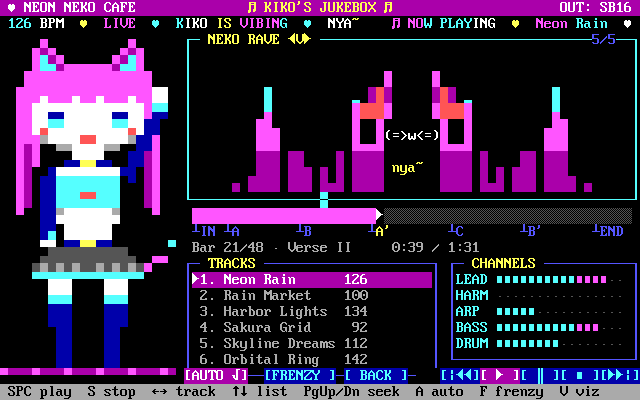Click the BACK button
The image size is (640, 400).
(376, 375)
